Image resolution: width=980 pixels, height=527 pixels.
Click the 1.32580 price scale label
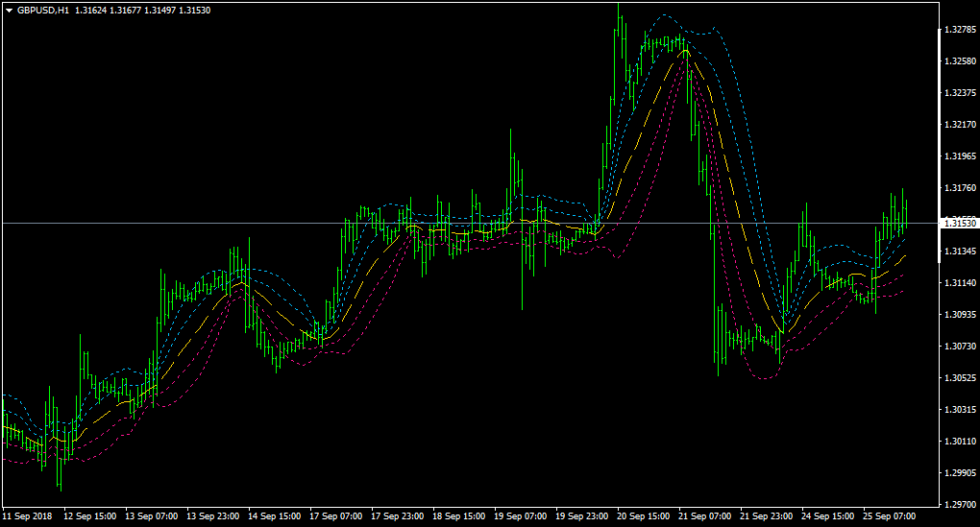[x=960, y=61]
